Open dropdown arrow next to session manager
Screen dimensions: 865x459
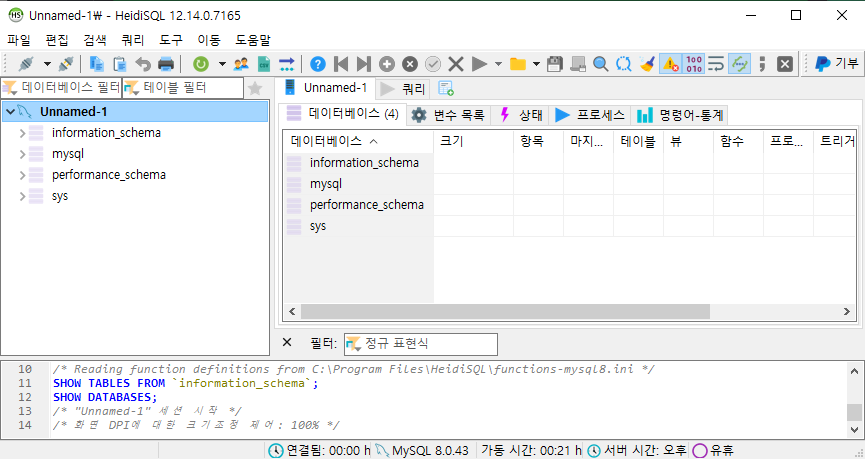(47, 64)
